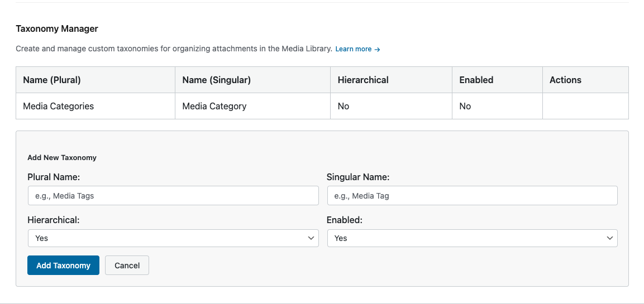644x304 pixels.
Task: Click the Enabled value No in the table row
Action: [x=465, y=106]
